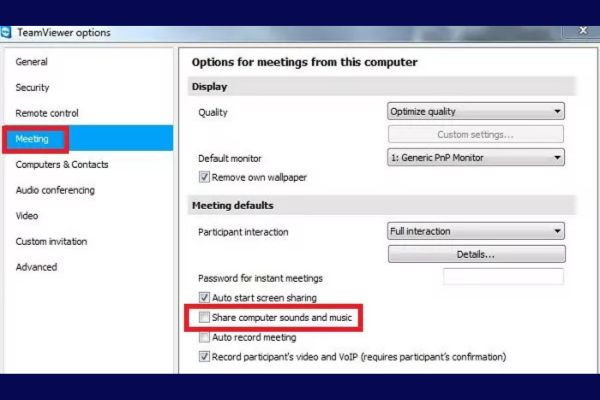Viewport: 600px width, 400px height.
Task: Enable Share computer sounds and music
Action: coord(204,317)
